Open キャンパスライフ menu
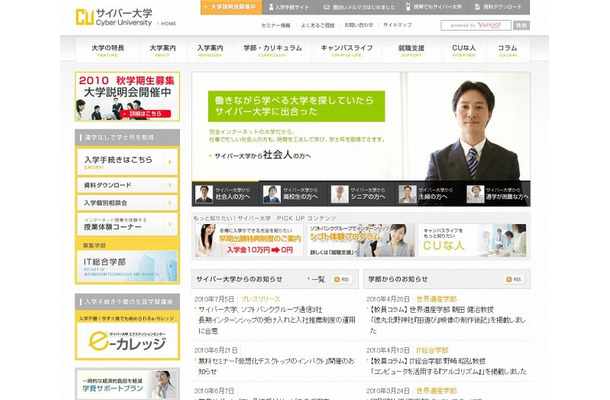Viewport: 610px width, 400px height. pyautogui.click(x=347, y=50)
